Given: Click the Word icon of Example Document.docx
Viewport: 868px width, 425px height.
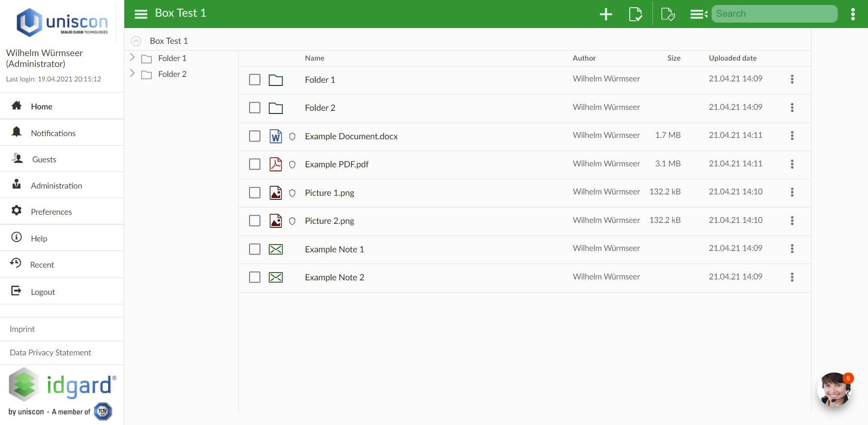Looking at the screenshot, I should click(x=276, y=136).
